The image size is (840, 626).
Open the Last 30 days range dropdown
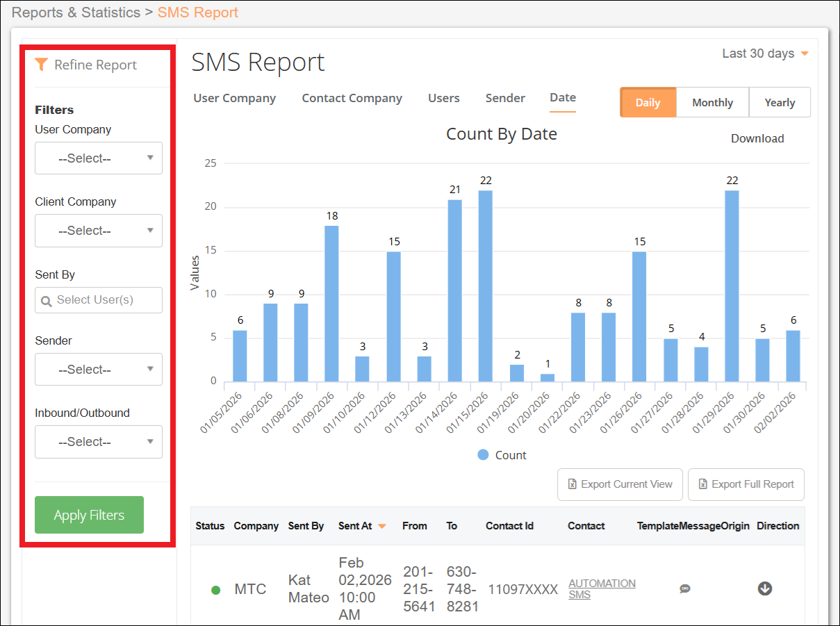(765, 53)
